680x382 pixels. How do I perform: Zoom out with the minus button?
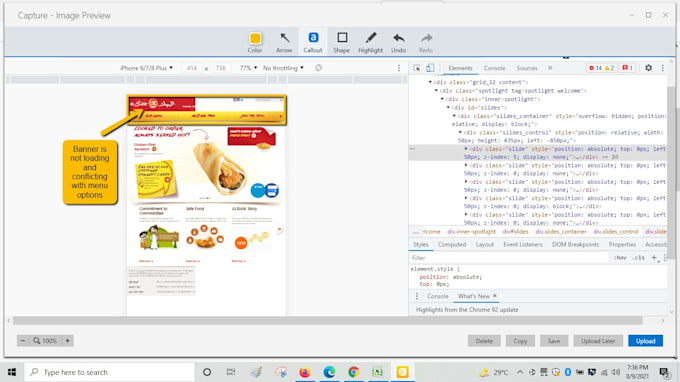tap(23, 341)
